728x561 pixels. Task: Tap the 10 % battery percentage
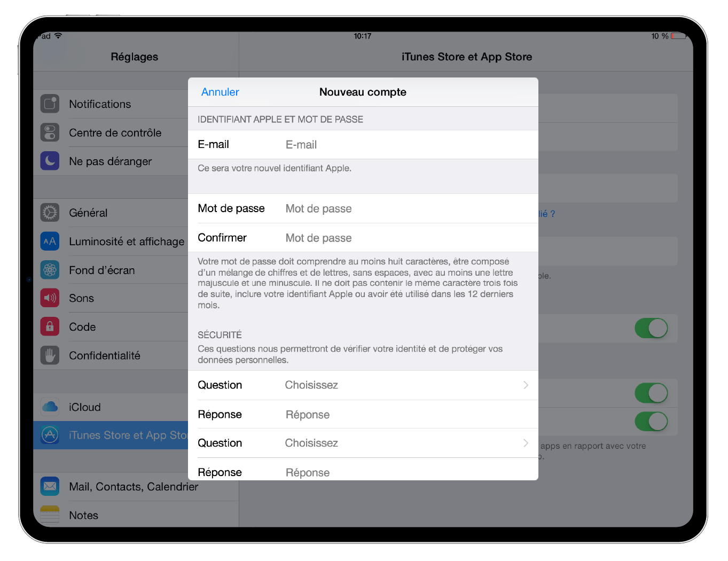coord(660,36)
